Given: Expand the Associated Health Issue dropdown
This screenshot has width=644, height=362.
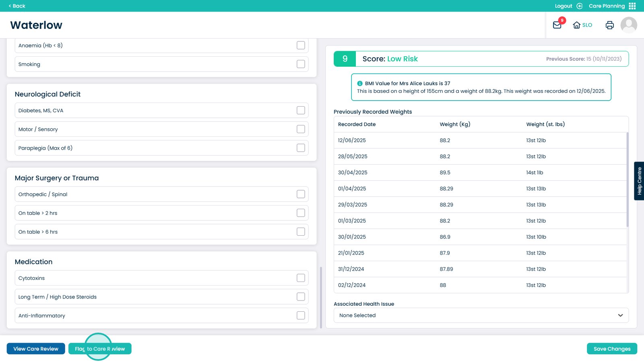Looking at the screenshot, I should click(x=481, y=315).
